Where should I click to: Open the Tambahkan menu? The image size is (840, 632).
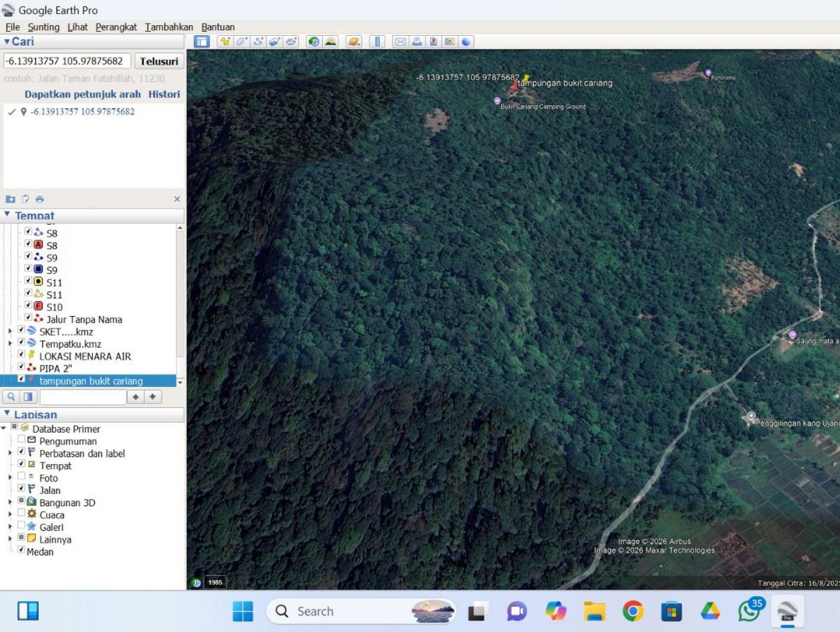point(168,27)
